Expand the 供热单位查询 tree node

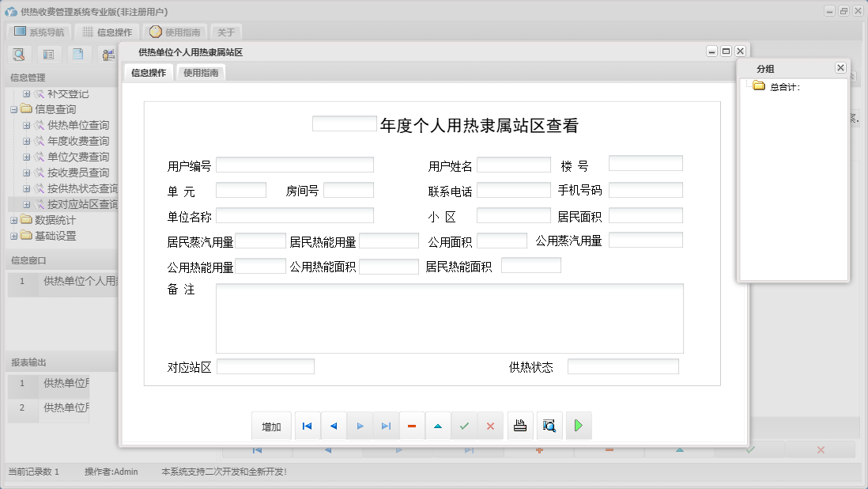(x=25, y=124)
